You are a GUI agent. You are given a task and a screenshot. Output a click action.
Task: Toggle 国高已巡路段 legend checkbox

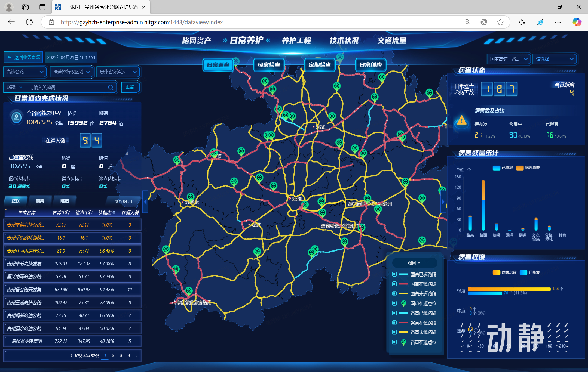[x=394, y=274]
